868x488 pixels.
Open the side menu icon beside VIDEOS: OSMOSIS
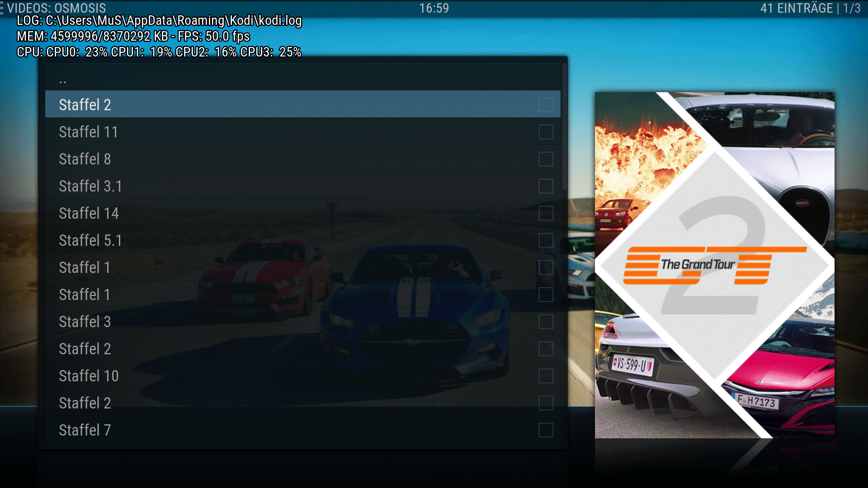(2, 8)
